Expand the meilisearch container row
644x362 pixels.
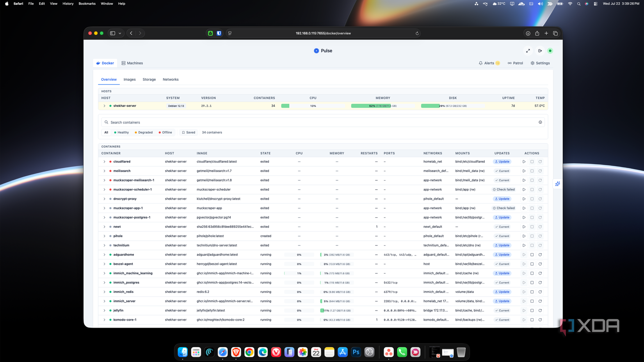pyautogui.click(x=104, y=171)
